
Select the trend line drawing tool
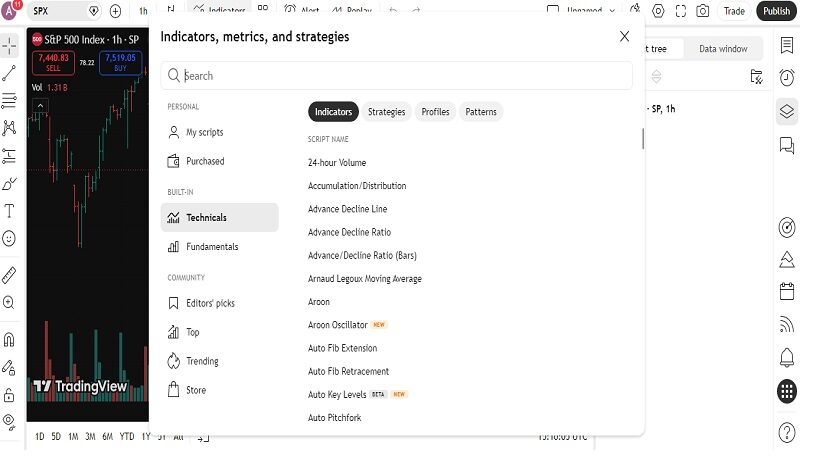pyautogui.click(x=9, y=73)
